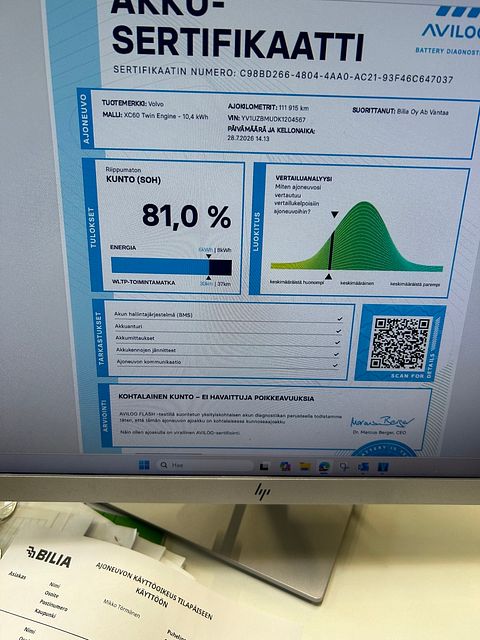Click SUORITTANUT: Bilia Oy Ab Vantaa
The width and height of the screenshot is (480, 640).
pyautogui.click(x=400, y=111)
